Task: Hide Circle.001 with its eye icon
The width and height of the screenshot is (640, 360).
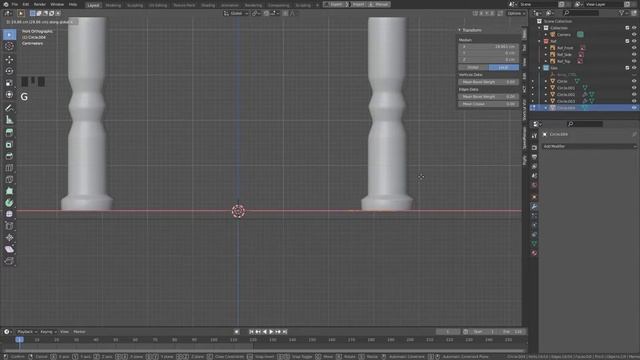Action: [634, 88]
